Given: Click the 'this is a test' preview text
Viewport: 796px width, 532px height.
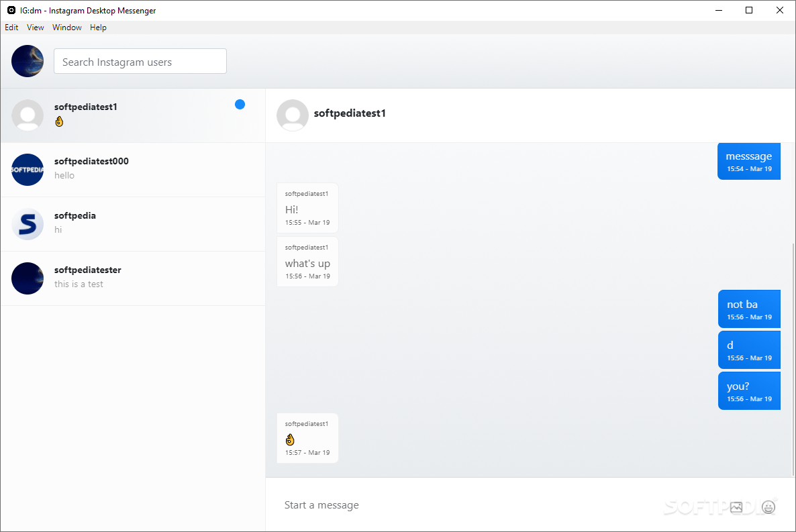Looking at the screenshot, I should 79,284.
